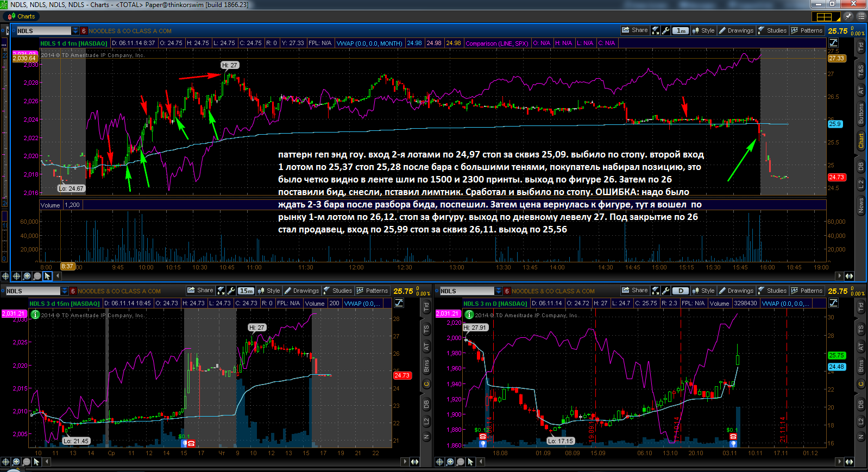
Task: Toggle the AT sidebar tab in top chart
Action: pyautogui.click(x=861, y=91)
